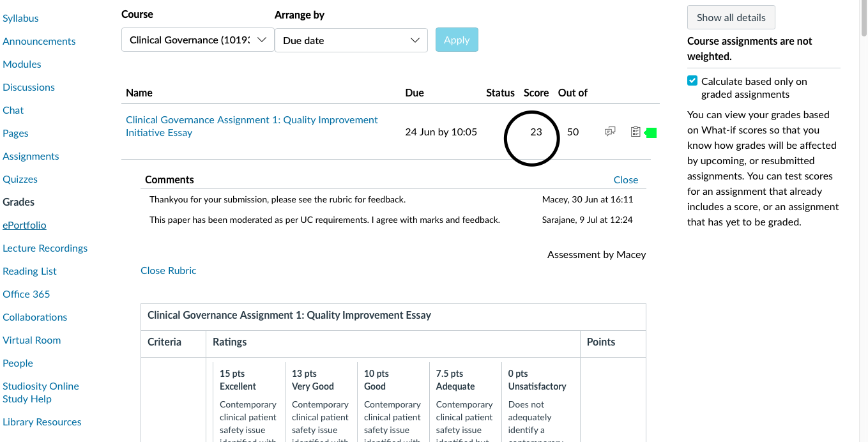Go to Announcements in course menu
Image resolution: width=868 pixels, height=442 pixels.
39,41
